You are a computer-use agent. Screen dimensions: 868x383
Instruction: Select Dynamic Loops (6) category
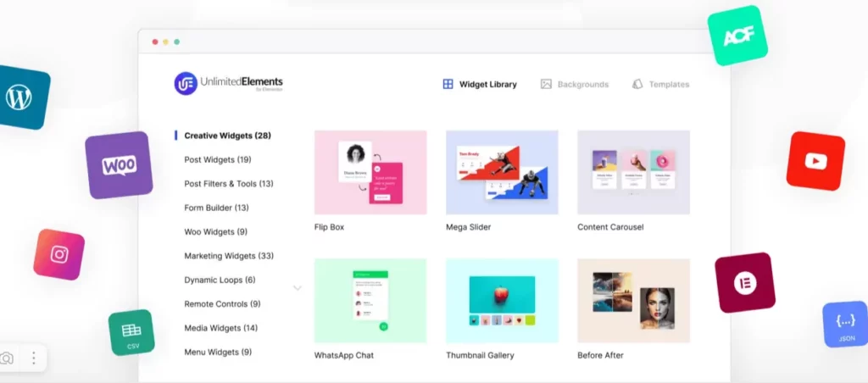pos(220,280)
